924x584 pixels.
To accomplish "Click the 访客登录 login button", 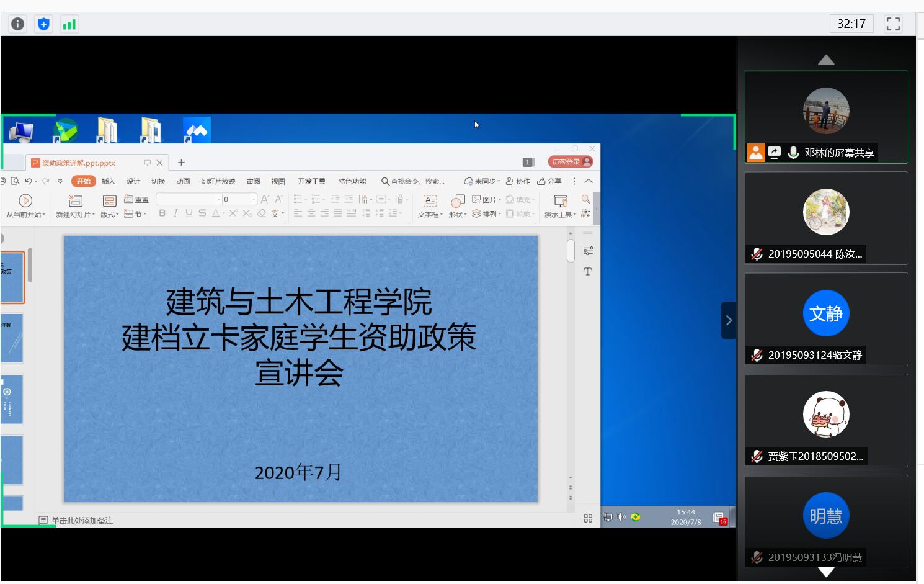I will click(x=571, y=162).
